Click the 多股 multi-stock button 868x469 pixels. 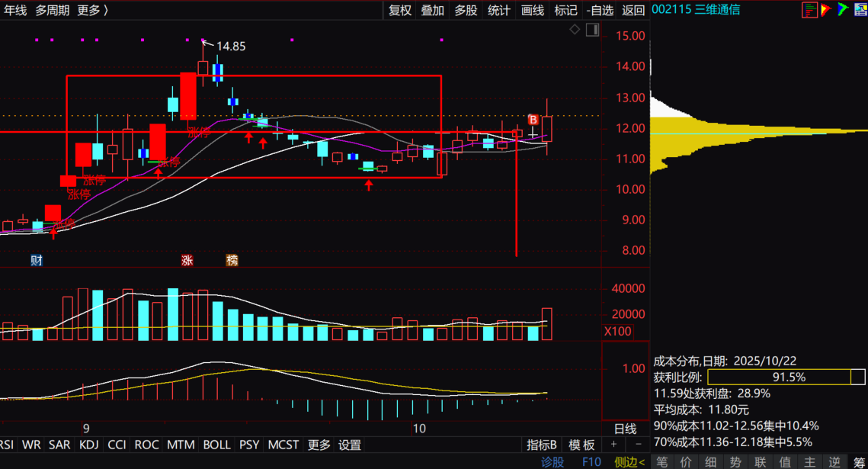466,10
